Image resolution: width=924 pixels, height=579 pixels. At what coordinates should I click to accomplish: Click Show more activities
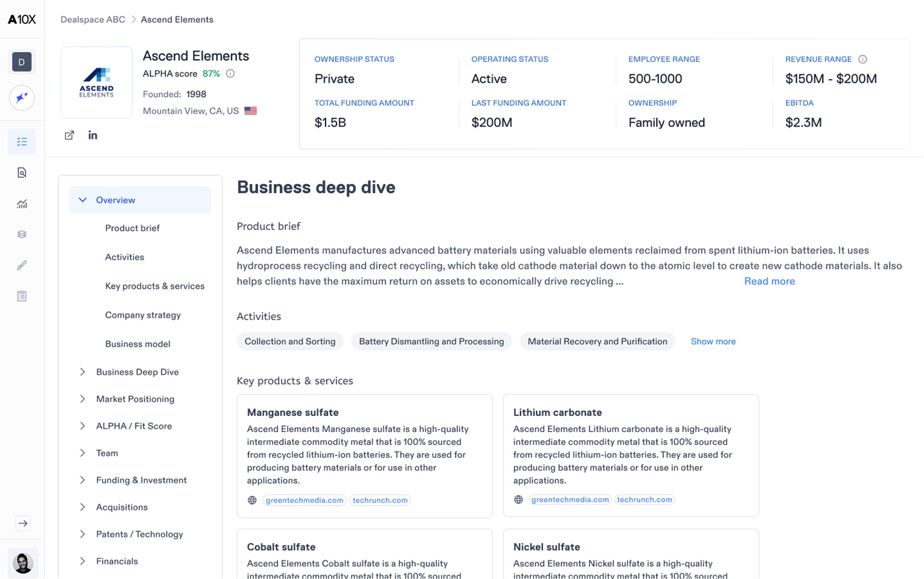[713, 341]
